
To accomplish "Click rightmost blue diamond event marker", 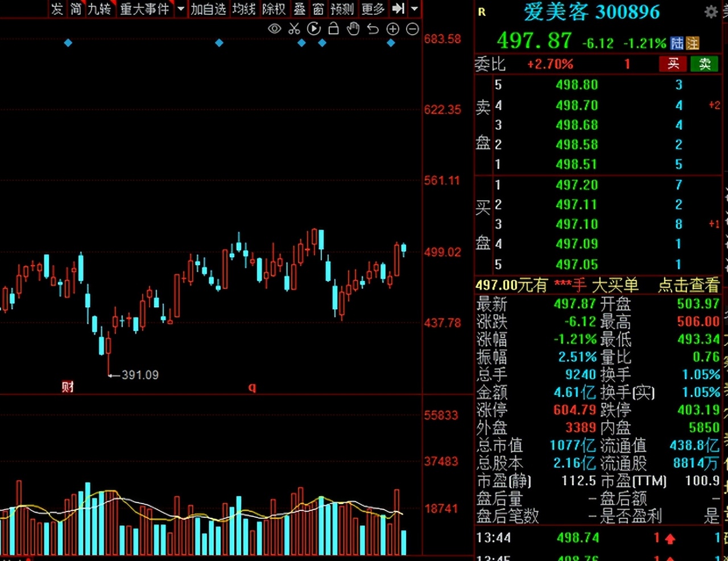I will tap(391, 43).
